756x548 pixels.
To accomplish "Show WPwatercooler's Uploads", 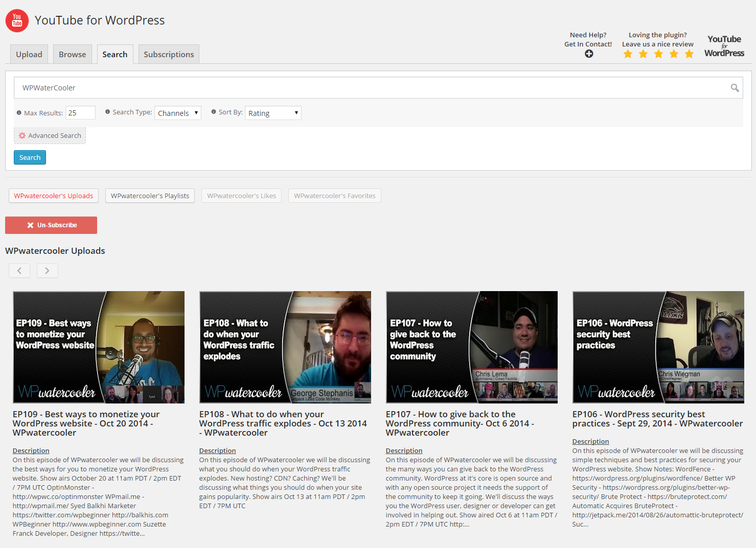I will click(54, 196).
